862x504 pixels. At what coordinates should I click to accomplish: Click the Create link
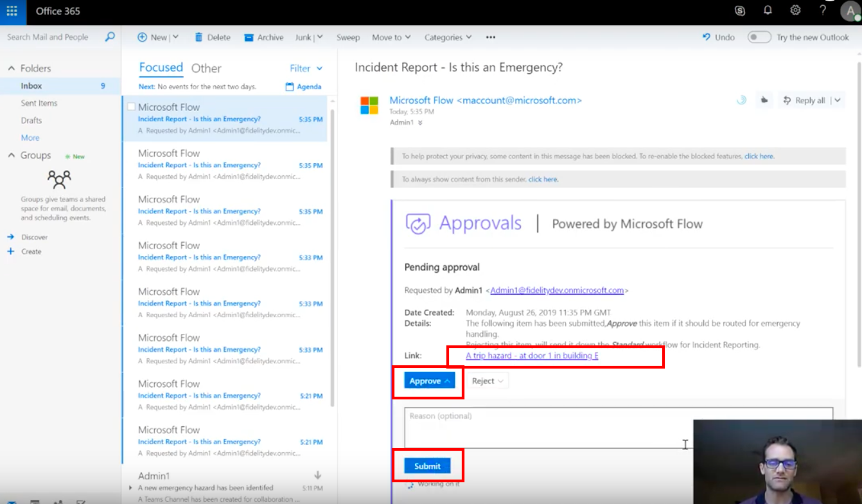point(31,252)
